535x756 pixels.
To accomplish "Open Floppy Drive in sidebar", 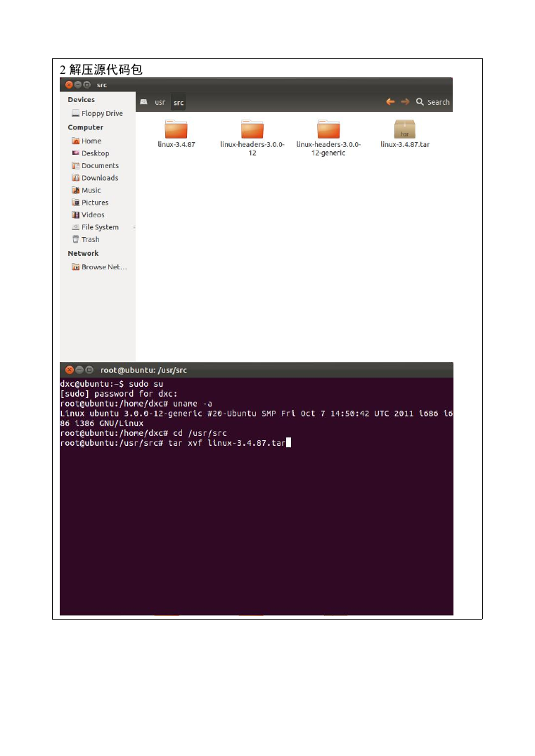I will coord(97,113).
